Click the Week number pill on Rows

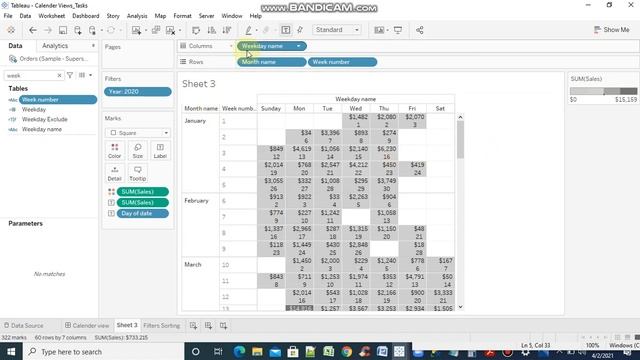tap(342, 62)
